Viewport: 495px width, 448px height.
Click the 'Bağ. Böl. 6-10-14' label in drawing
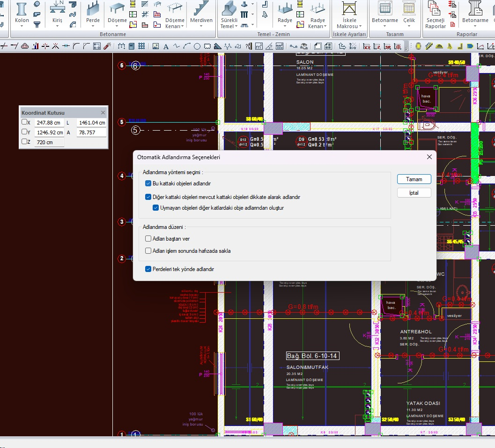click(x=312, y=356)
